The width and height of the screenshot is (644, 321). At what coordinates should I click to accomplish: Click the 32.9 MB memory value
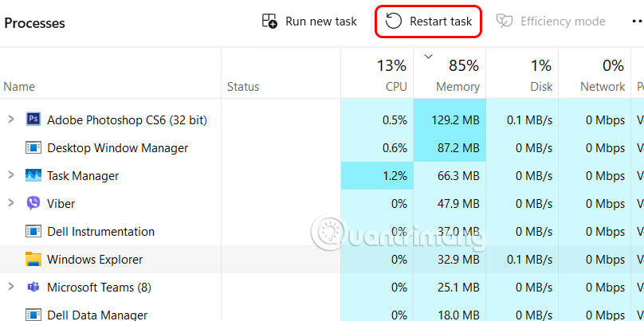coord(459,260)
